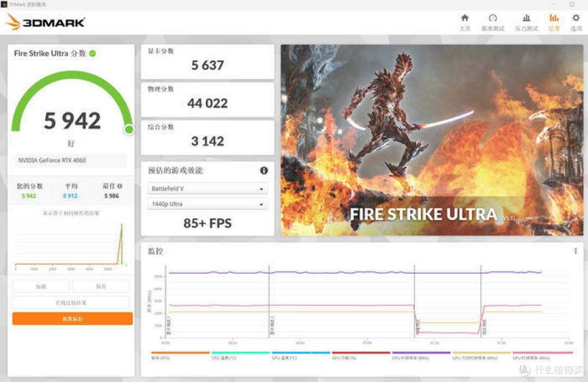
Task: Click the combined score value 3 142
Action: coord(207,141)
